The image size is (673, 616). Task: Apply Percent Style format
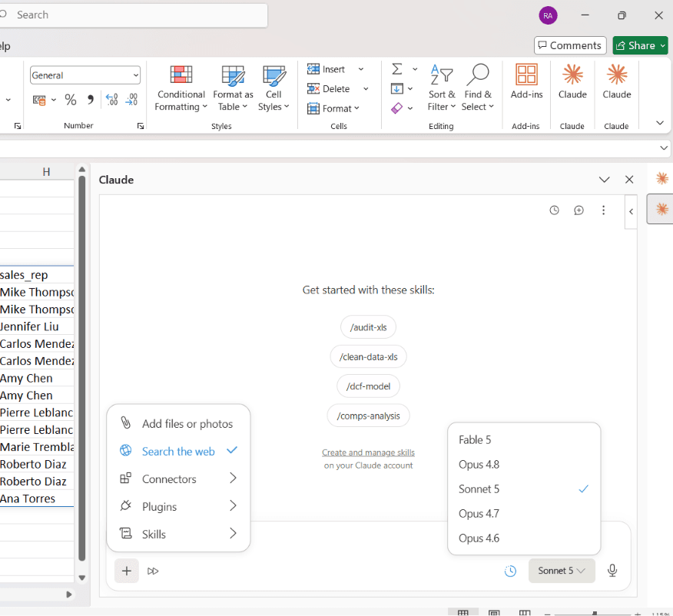71,100
